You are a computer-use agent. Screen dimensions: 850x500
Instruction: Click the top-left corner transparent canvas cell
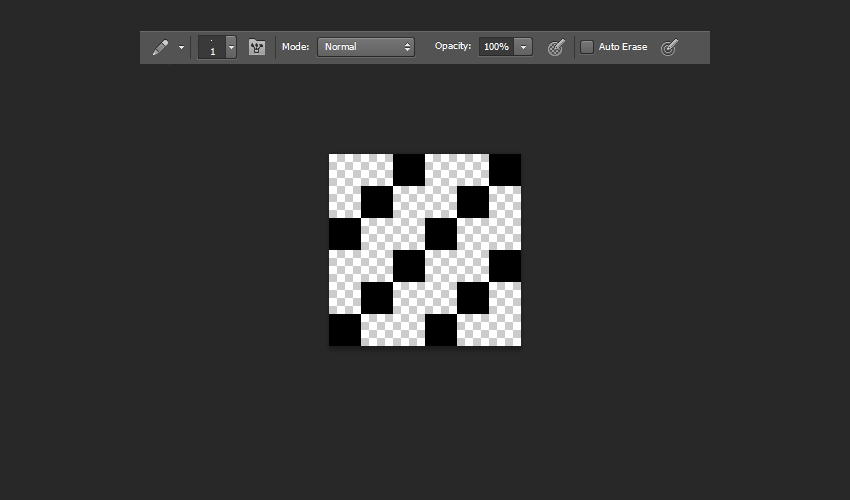[345, 170]
